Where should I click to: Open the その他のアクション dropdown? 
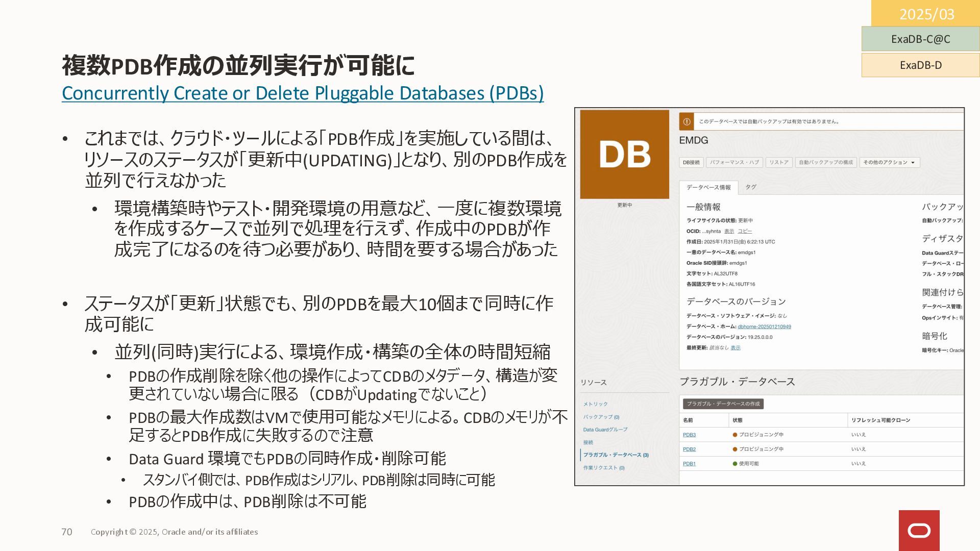[x=889, y=162]
